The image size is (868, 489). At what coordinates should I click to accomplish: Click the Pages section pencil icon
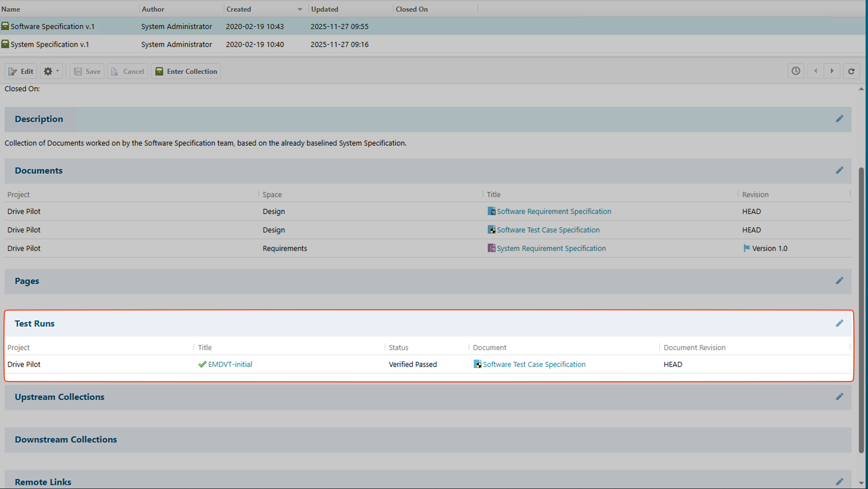point(839,281)
